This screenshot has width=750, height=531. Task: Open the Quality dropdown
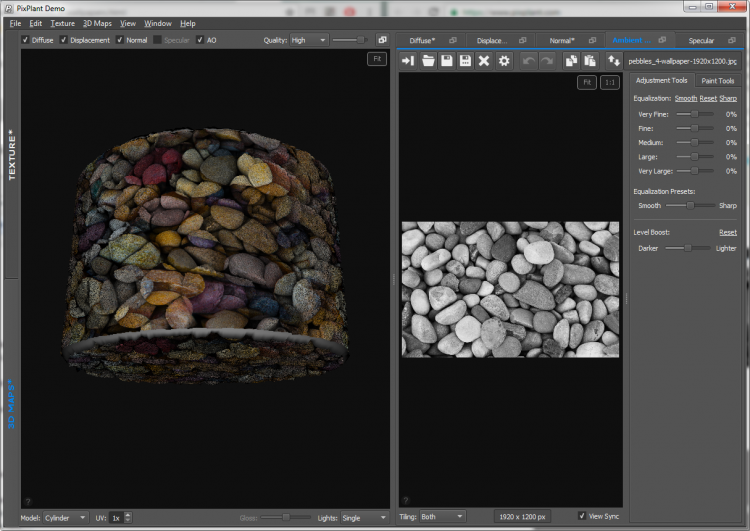coord(309,40)
